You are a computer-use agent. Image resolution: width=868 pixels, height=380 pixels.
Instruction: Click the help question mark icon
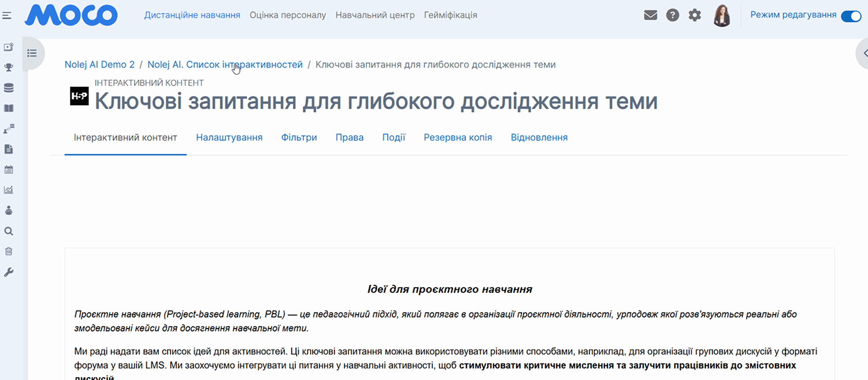(x=672, y=16)
